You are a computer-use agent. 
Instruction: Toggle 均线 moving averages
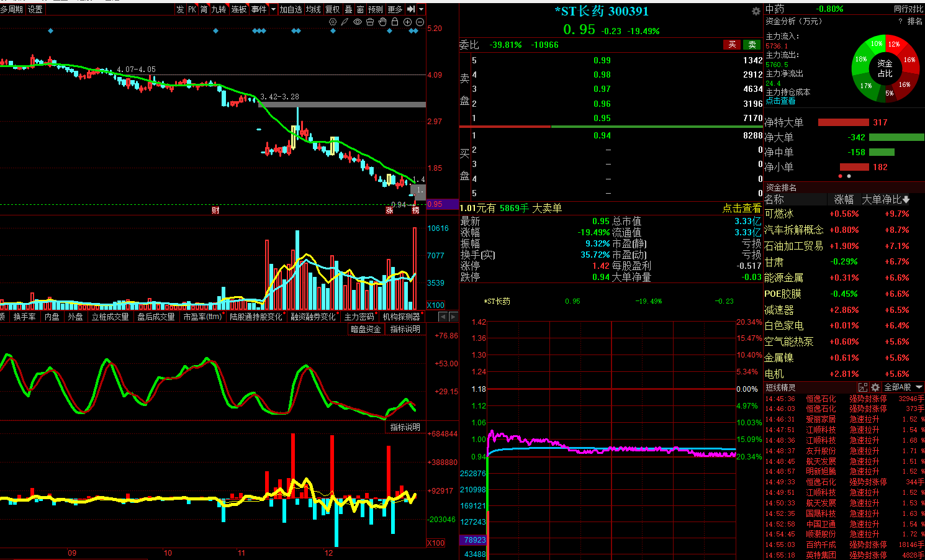(x=314, y=9)
